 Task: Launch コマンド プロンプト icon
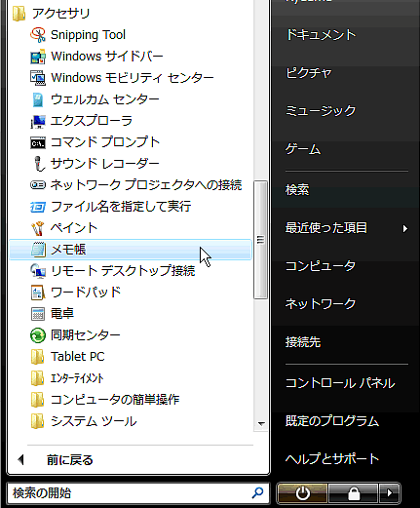(x=38, y=142)
